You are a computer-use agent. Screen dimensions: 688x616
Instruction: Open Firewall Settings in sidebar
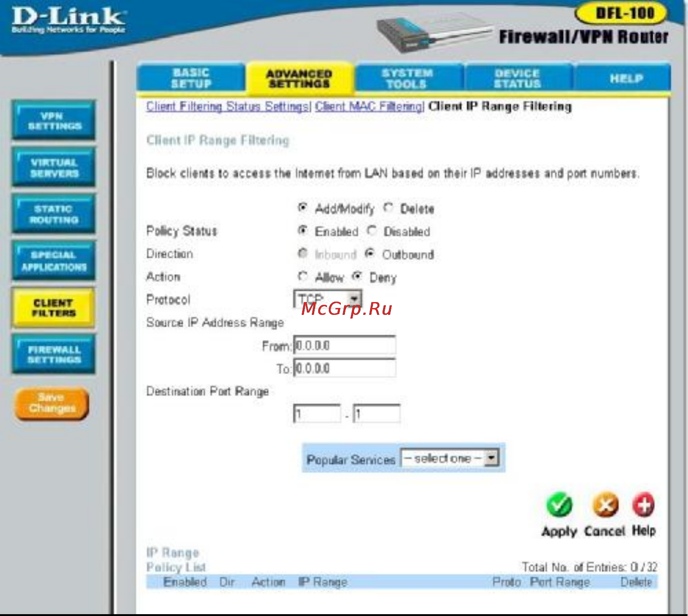pyautogui.click(x=54, y=354)
